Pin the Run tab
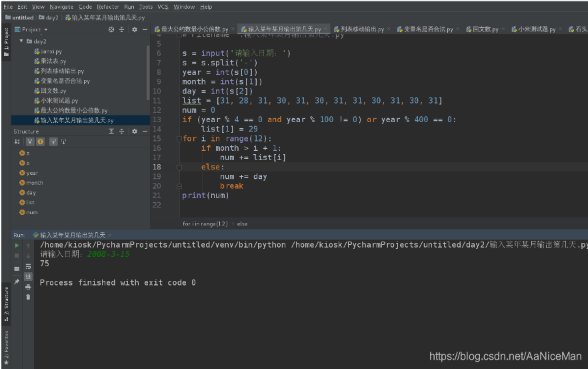The image size is (588, 369). (x=17, y=282)
